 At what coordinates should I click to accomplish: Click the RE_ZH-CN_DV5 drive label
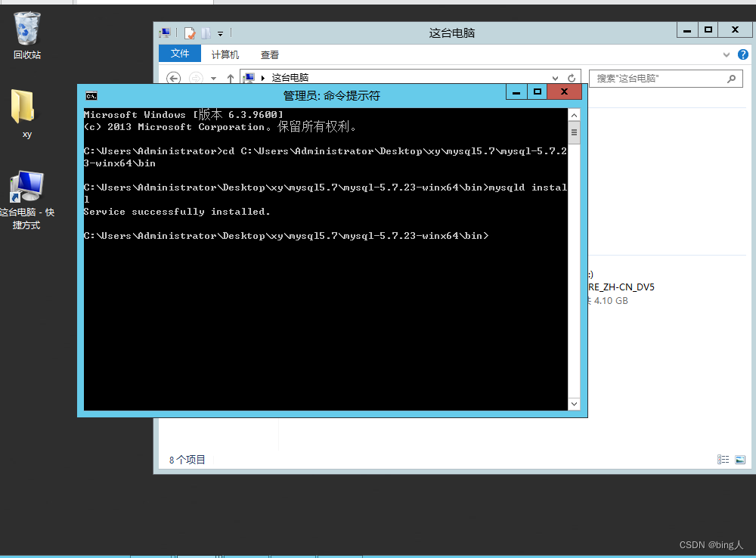pyautogui.click(x=621, y=287)
